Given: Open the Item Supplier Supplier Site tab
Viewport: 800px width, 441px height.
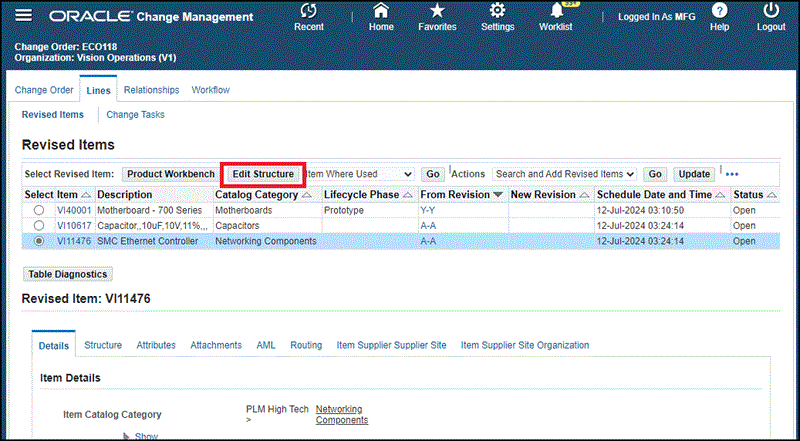Looking at the screenshot, I should pos(391,345).
